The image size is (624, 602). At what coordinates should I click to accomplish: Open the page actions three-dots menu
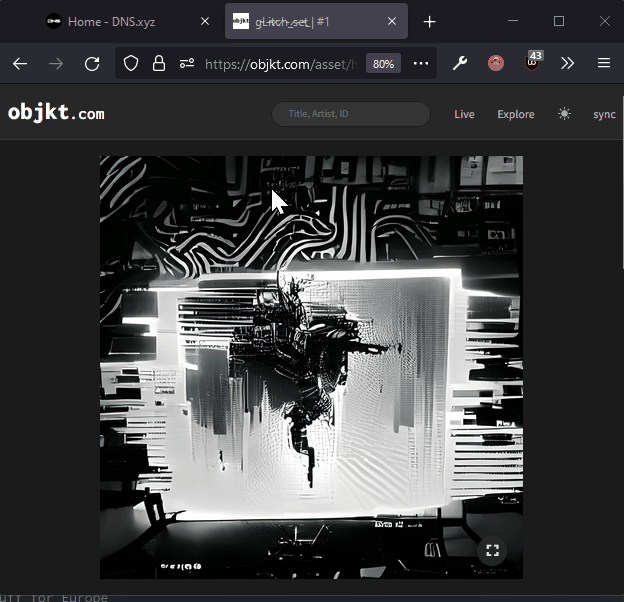point(421,64)
